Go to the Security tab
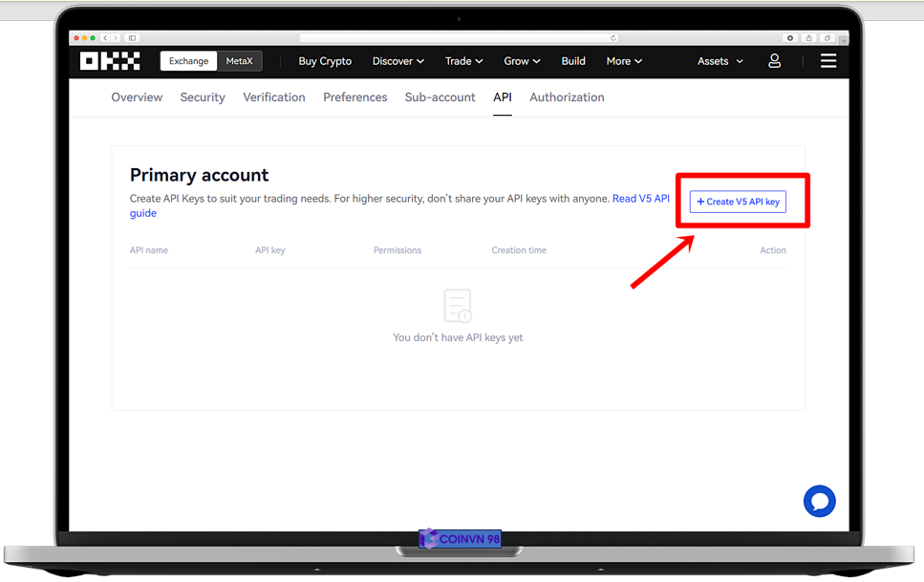924x582 pixels. (x=203, y=97)
